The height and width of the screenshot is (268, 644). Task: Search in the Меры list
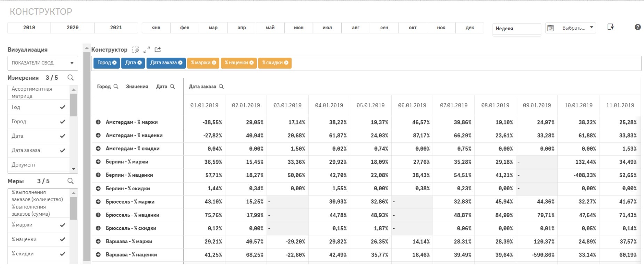point(71,181)
